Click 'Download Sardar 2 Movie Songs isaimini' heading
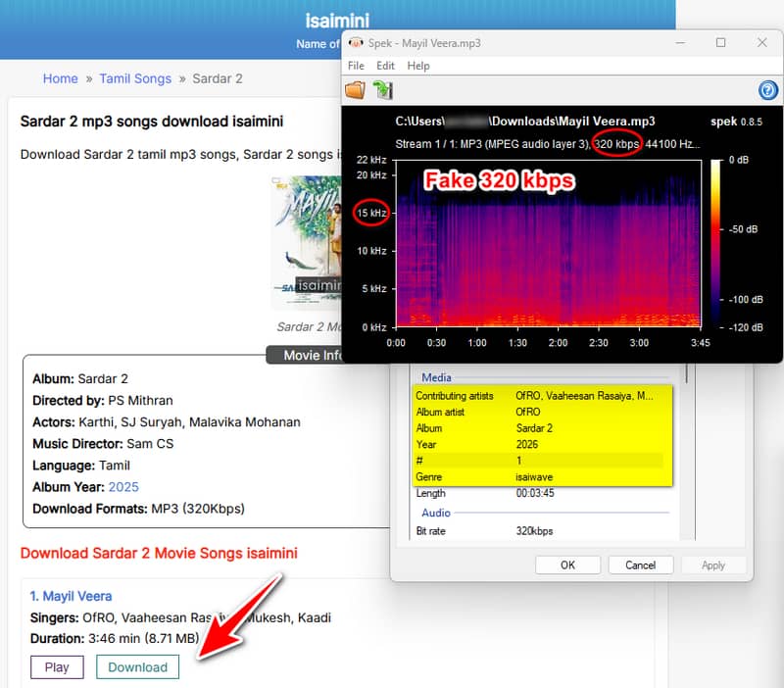The image size is (784, 688). (x=159, y=553)
